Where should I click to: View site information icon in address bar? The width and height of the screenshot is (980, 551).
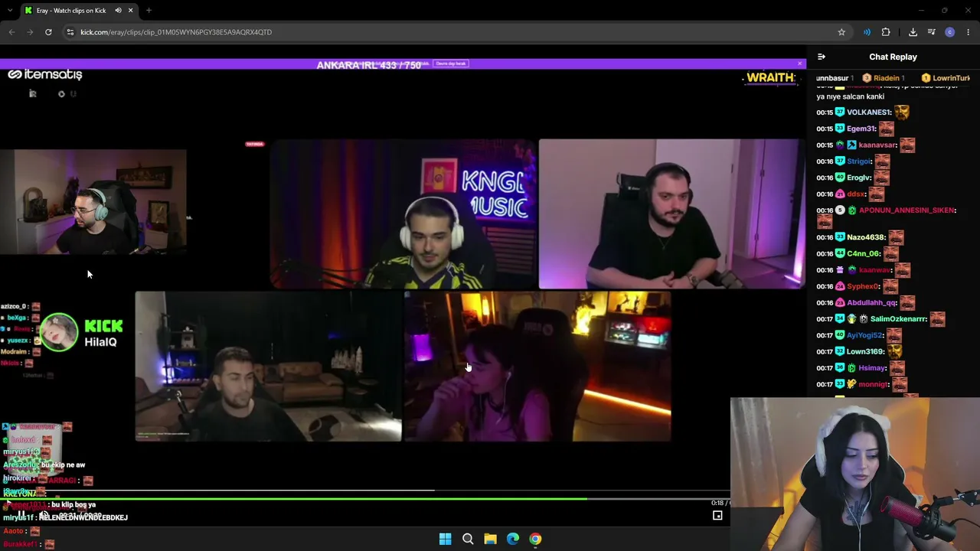[x=70, y=32]
